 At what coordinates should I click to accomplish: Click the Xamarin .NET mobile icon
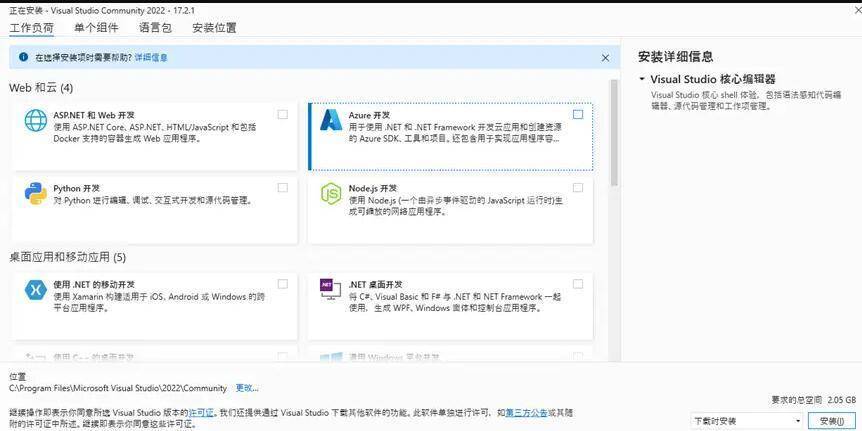point(36,290)
